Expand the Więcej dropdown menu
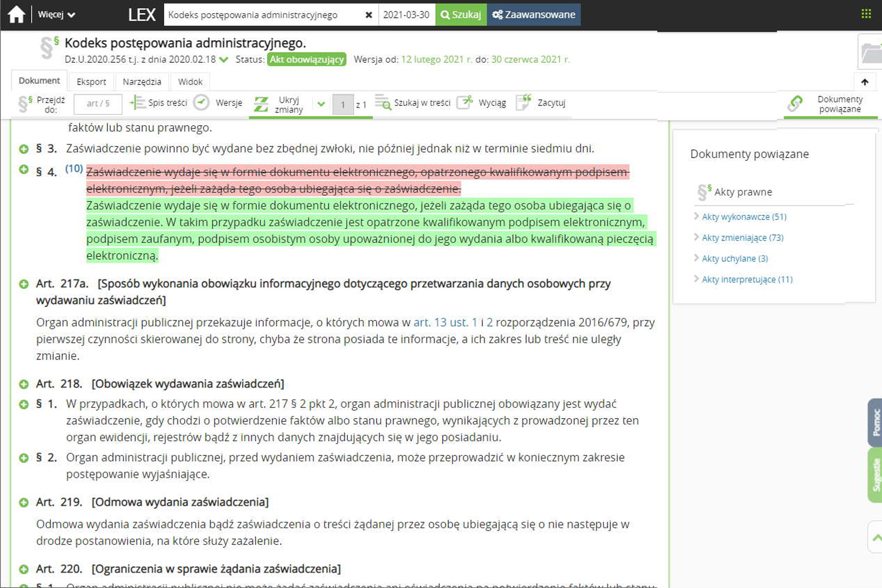 pyautogui.click(x=56, y=14)
